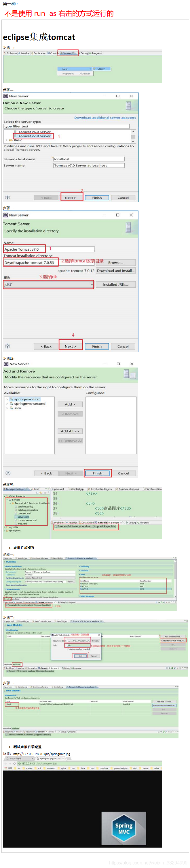This screenshot has width=190, height=868.
Task: Expand the MIME Mappings section
Action: coord(79,596)
